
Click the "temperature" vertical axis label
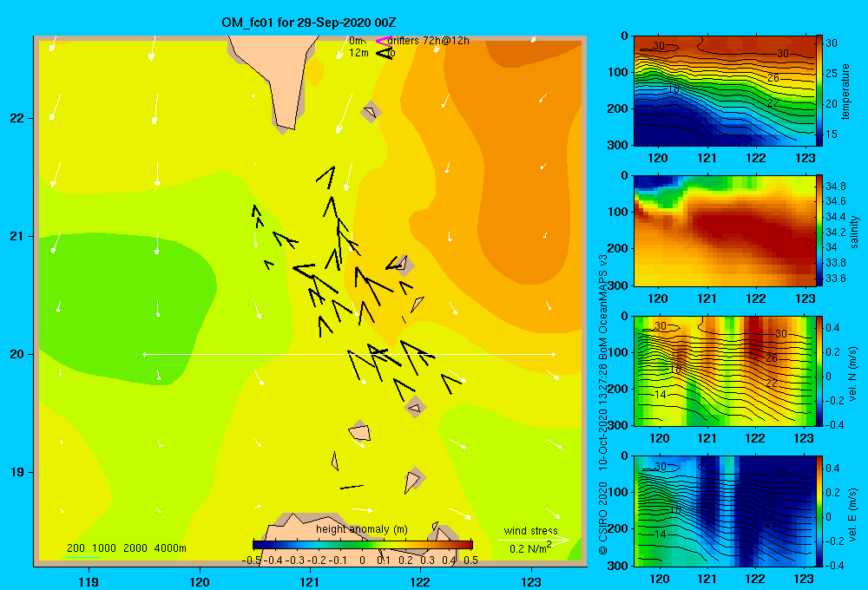[x=845, y=91]
